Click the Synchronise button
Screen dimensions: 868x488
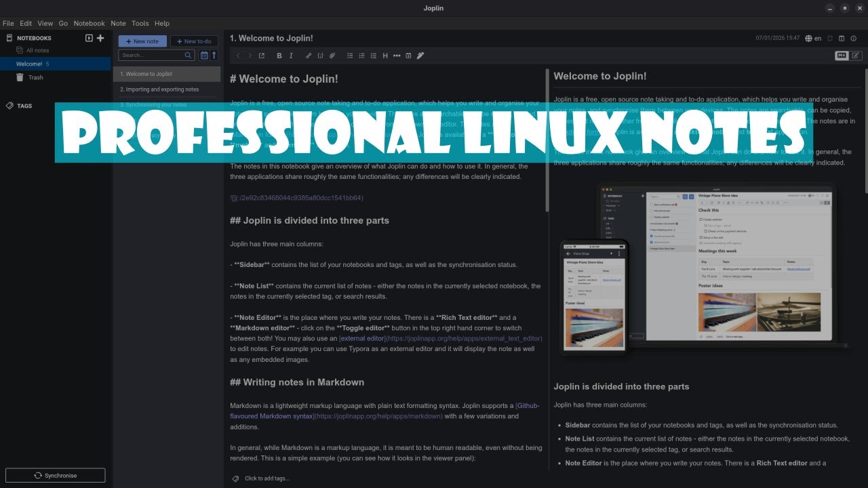[x=56, y=476]
